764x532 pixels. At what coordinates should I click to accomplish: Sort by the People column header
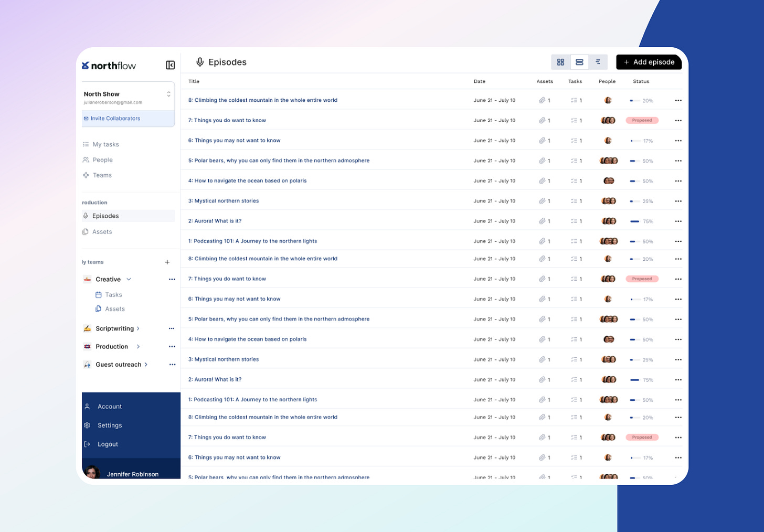point(607,81)
